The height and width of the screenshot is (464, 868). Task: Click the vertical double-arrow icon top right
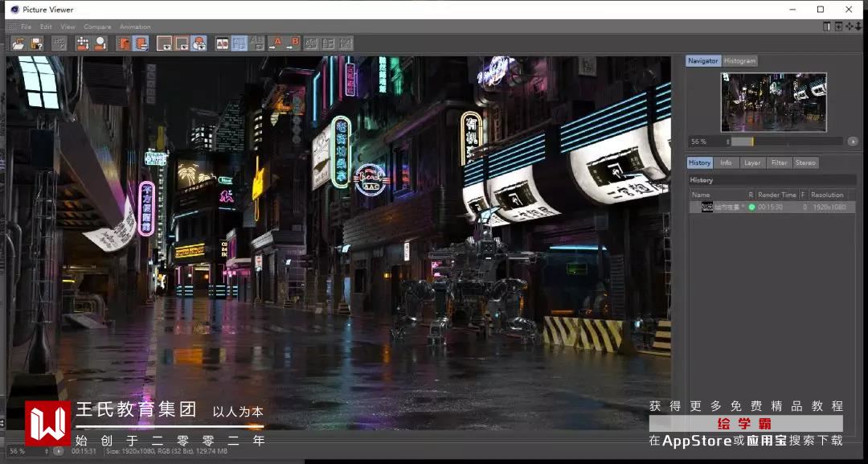tap(858, 26)
